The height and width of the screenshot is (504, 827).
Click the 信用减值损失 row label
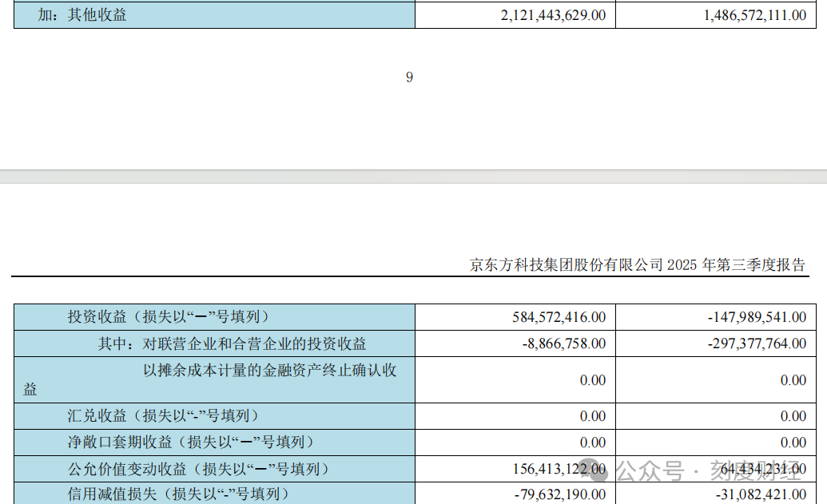pos(177,494)
